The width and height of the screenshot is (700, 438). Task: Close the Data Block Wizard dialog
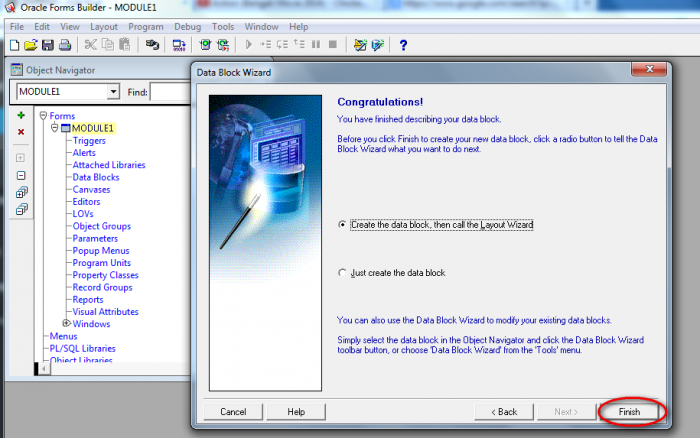[x=649, y=69]
